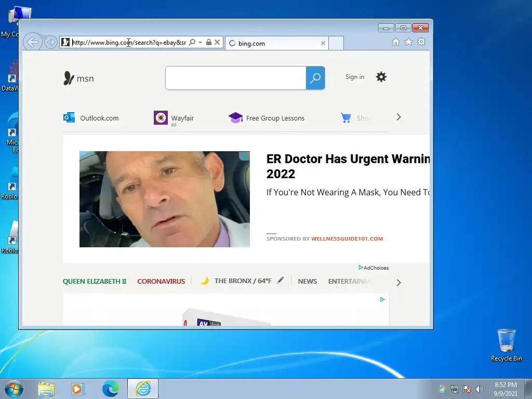This screenshot has width=532, height=399.
Task: Open the Free Group Lessons link
Action: pos(275,118)
